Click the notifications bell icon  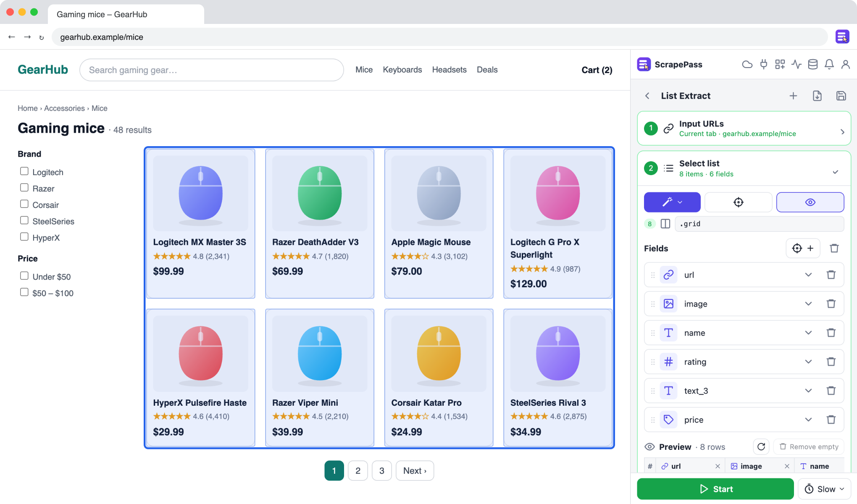coord(829,64)
